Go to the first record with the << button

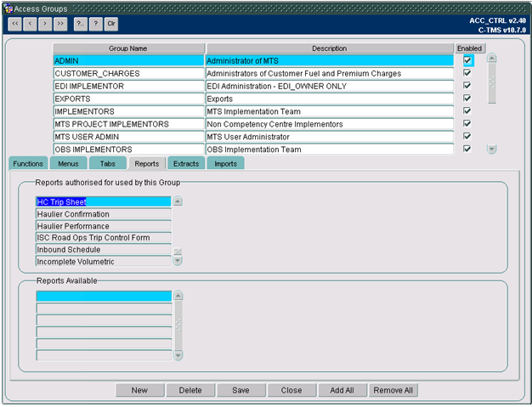15,24
